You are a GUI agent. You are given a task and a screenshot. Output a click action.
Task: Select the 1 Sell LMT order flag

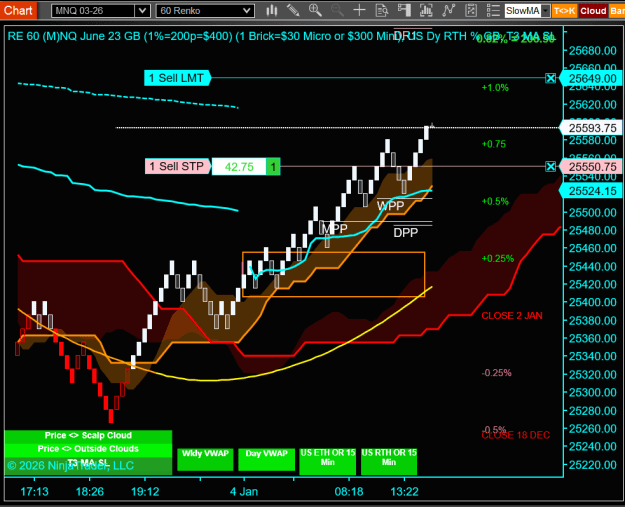pyautogui.click(x=177, y=78)
